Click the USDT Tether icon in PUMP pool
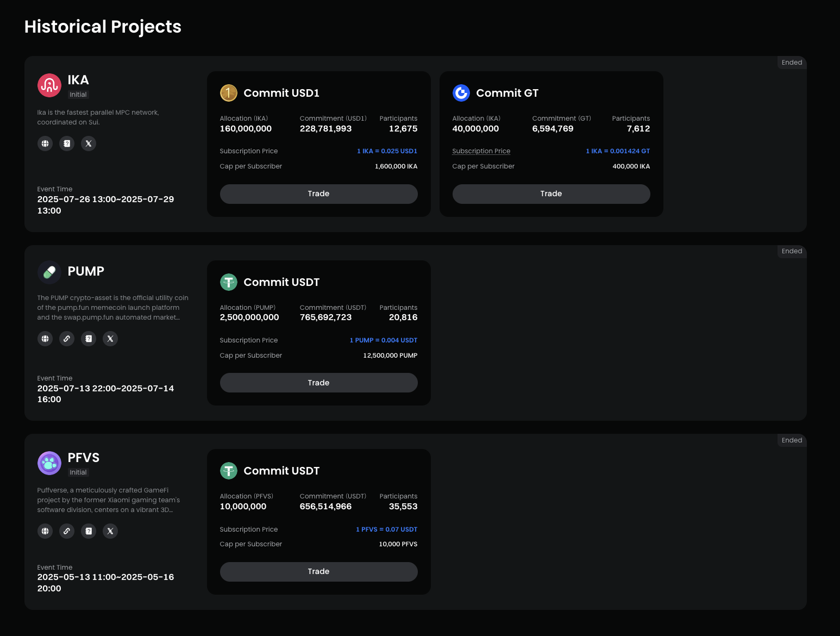 [229, 282]
